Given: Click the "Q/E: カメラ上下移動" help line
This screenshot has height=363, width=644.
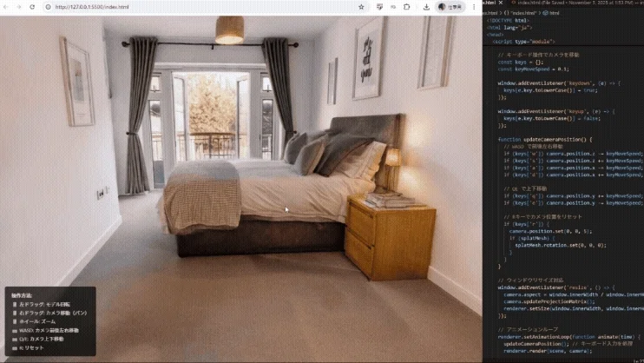Looking at the screenshot, I should [42, 340].
